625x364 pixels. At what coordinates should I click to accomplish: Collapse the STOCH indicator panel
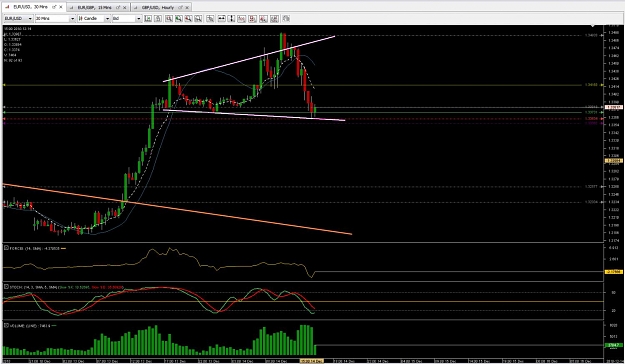6,287
